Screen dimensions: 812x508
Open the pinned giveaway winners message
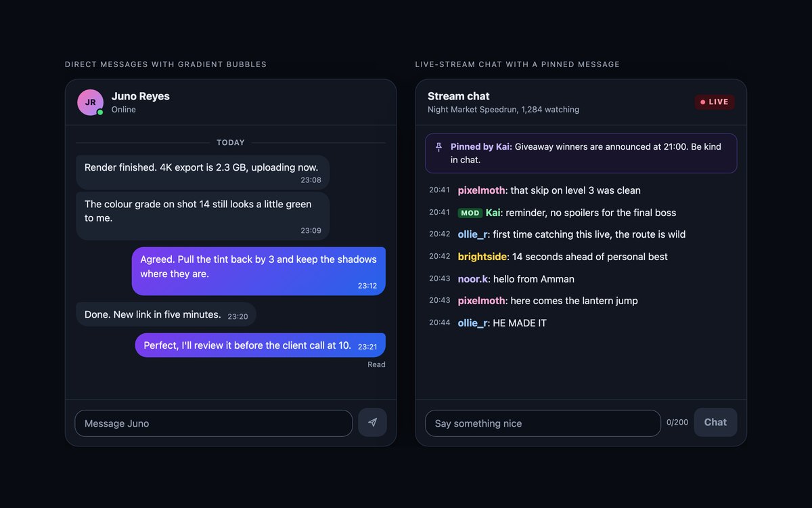coord(581,153)
